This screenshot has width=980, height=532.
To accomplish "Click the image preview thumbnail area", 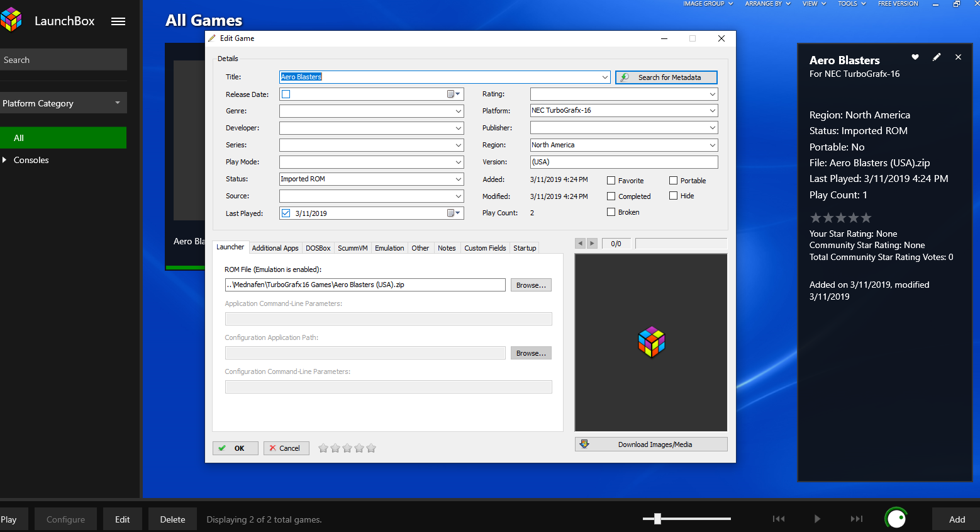I will pyautogui.click(x=651, y=342).
